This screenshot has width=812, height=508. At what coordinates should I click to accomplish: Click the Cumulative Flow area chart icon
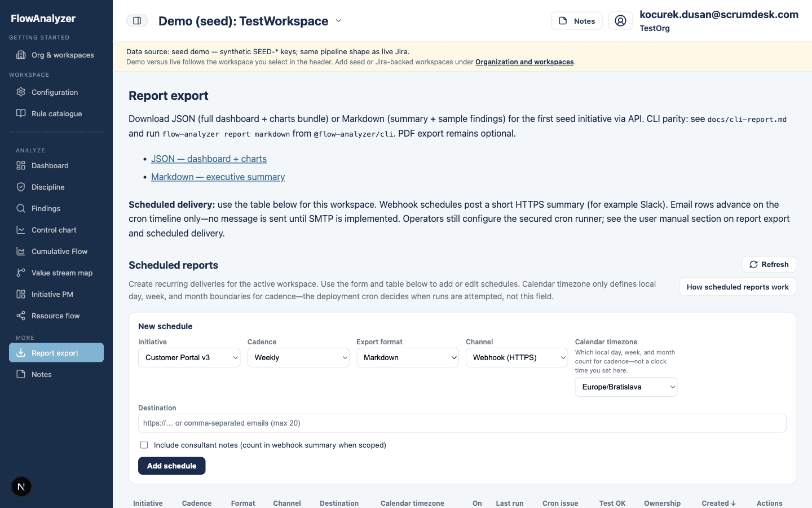click(x=21, y=251)
